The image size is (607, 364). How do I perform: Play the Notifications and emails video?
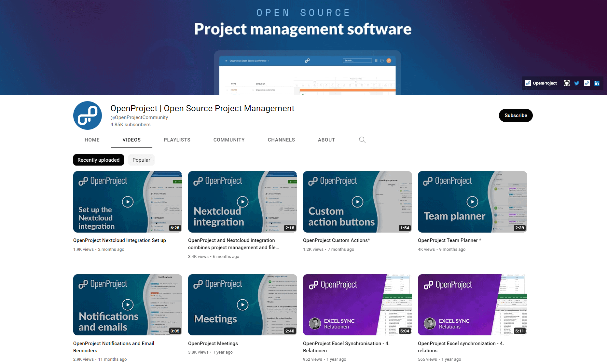128,305
